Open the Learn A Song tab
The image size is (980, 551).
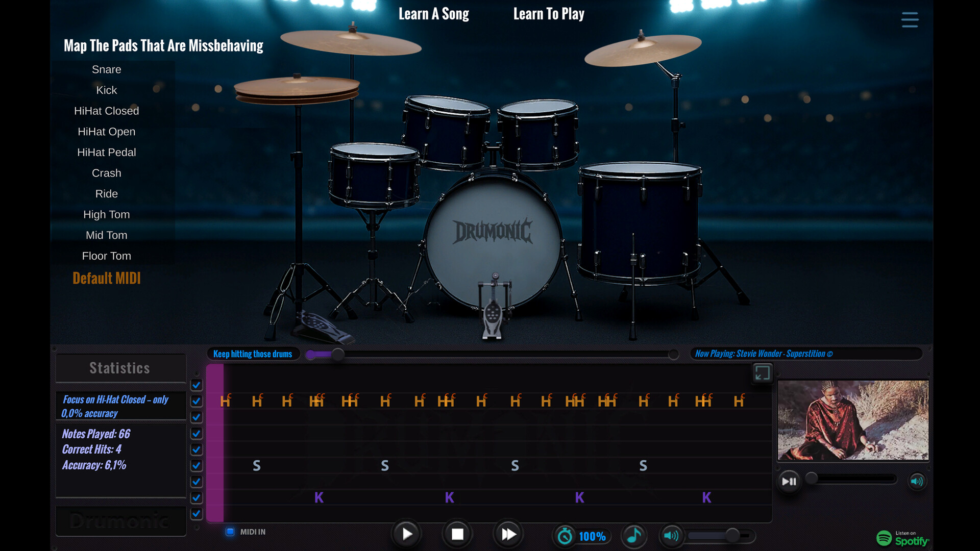click(433, 14)
